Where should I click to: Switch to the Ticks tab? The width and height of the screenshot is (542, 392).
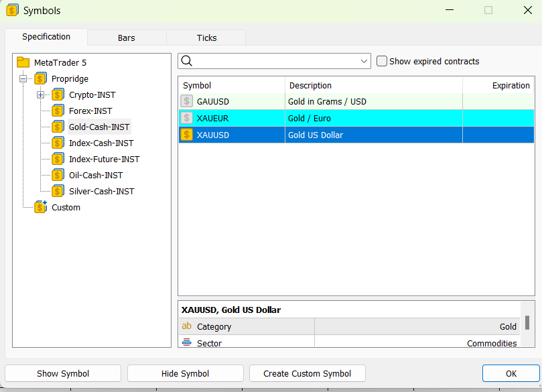click(207, 38)
